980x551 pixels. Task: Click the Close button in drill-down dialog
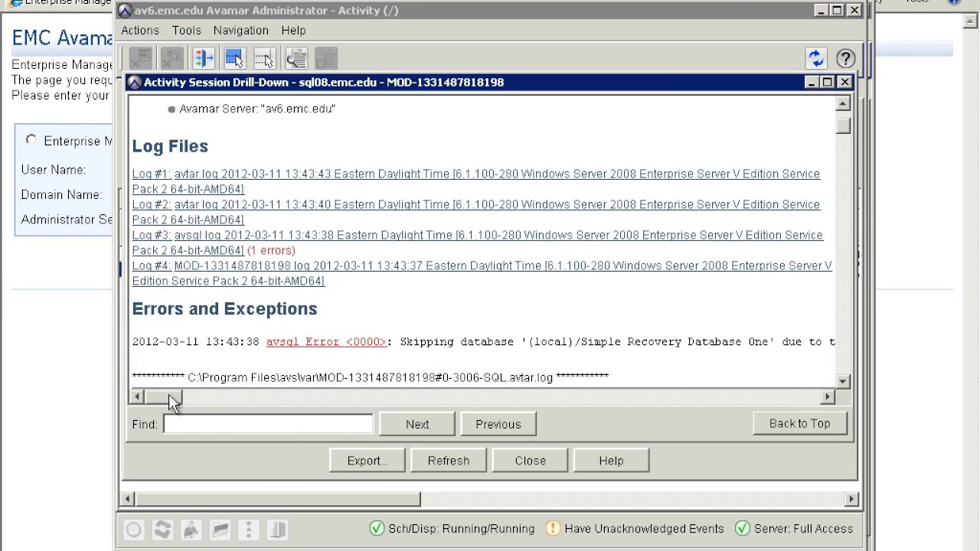531,461
